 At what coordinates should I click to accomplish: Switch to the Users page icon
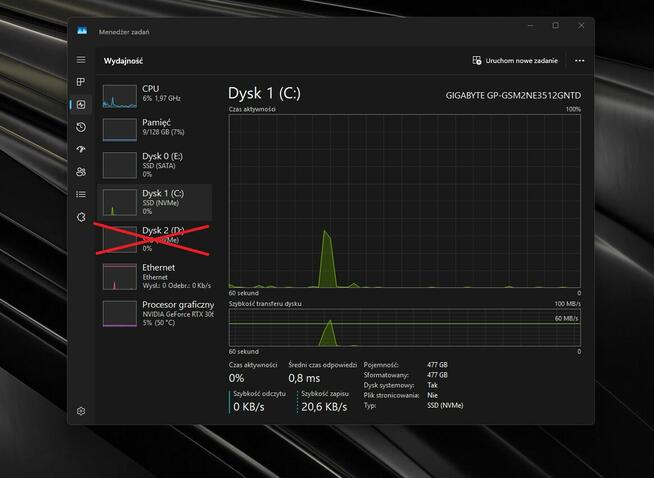[x=81, y=172]
